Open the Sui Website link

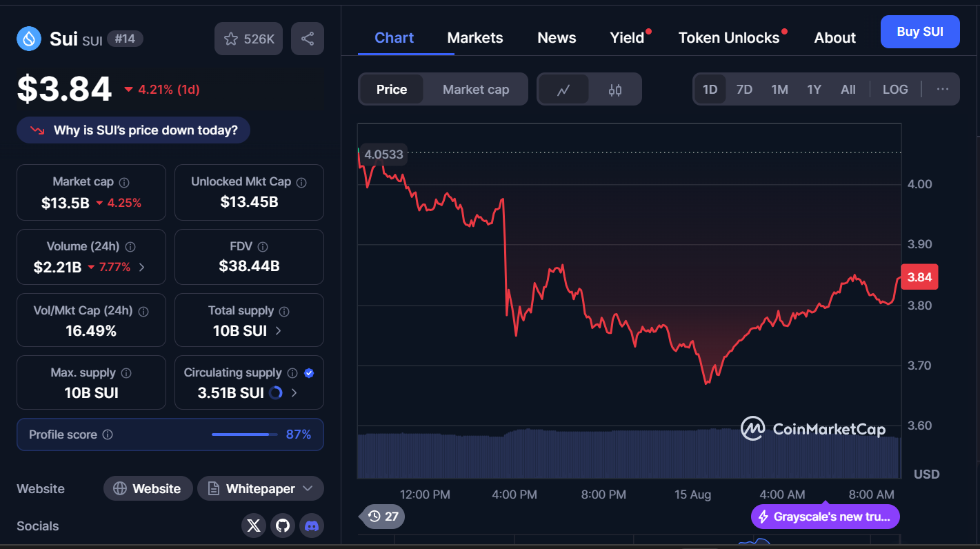[x=148, y=489]
